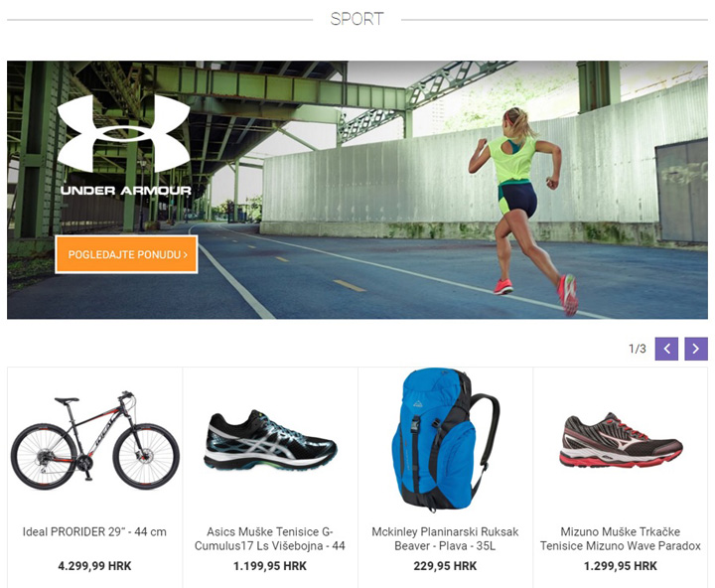This screenshot has width=715, height=588.
Task: Click the 4.299,99 HRK price
Action: click(95, 566)
